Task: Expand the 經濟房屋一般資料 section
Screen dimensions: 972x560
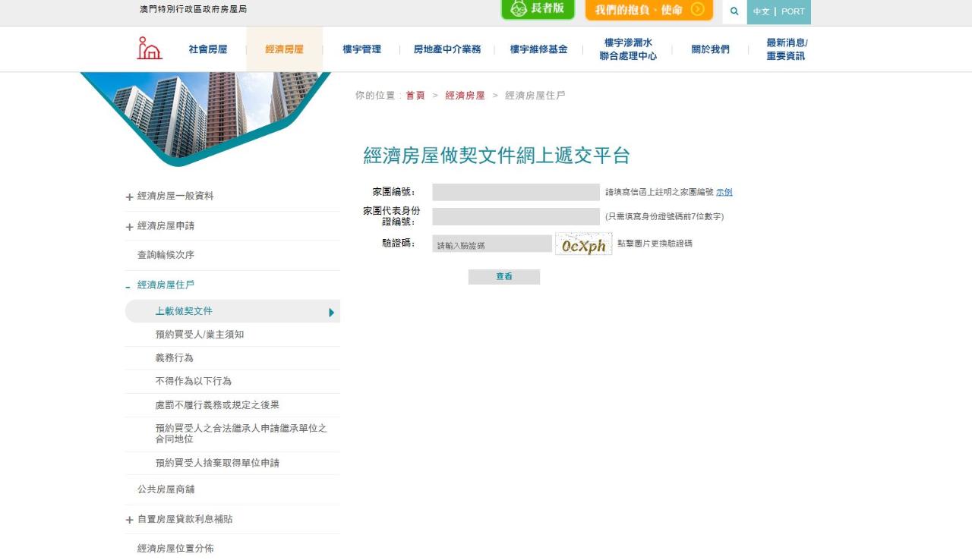Action: click(130, 197)
